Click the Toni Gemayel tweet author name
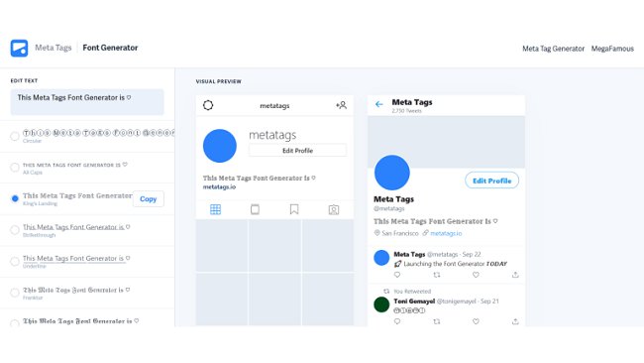 (414, 302)
